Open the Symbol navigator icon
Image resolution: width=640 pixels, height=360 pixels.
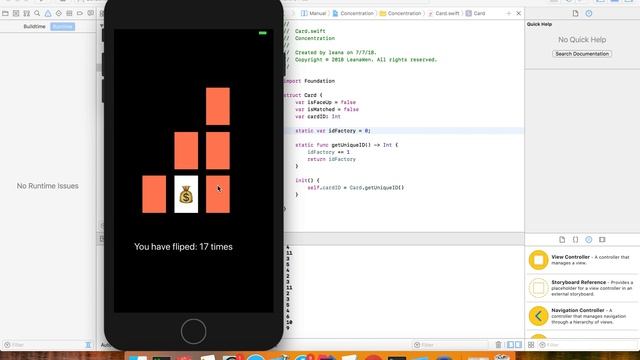tap(27, 13)
